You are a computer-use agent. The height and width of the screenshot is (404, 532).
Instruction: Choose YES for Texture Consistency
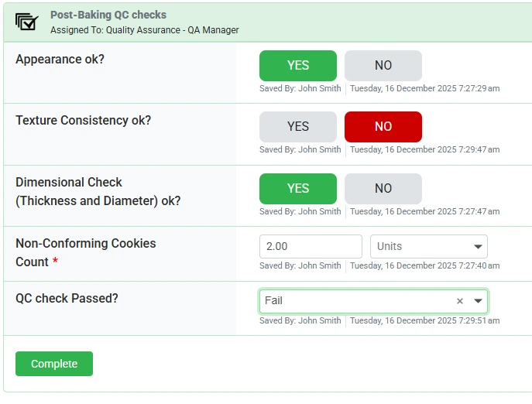tap(297, 127)
